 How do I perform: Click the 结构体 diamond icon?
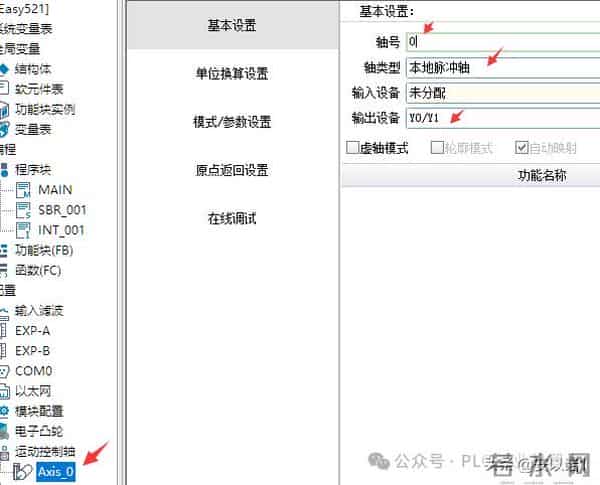click(4, 69)
